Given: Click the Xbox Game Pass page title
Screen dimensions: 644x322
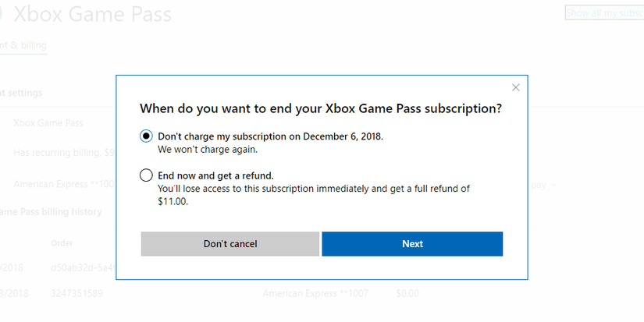Looking at the screenshot, I should 92,15.
